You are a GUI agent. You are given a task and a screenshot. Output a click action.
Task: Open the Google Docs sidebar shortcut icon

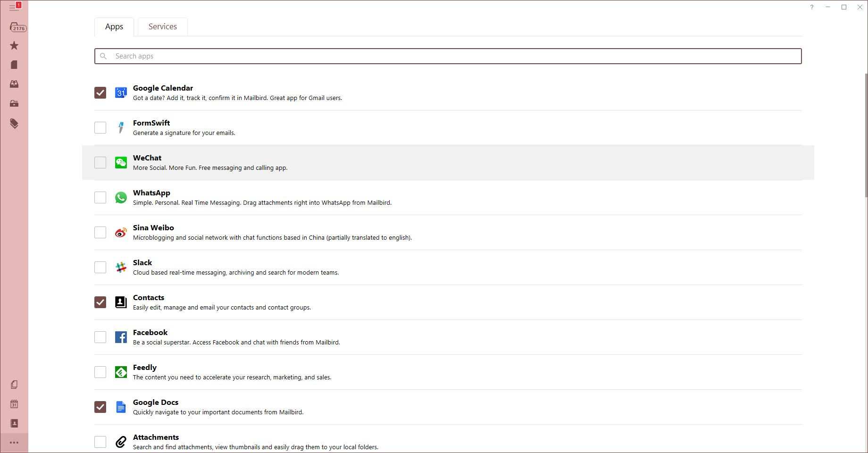click(x=14, y=385)
